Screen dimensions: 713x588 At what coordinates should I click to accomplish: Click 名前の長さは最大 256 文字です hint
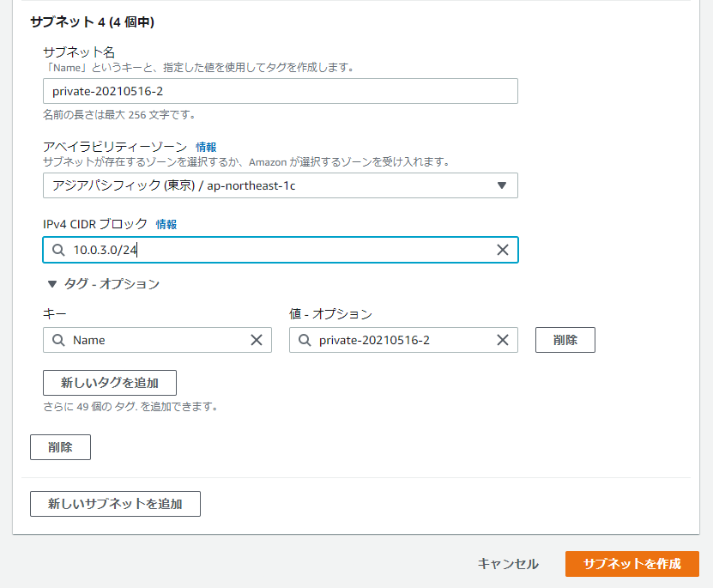(119, 115)
